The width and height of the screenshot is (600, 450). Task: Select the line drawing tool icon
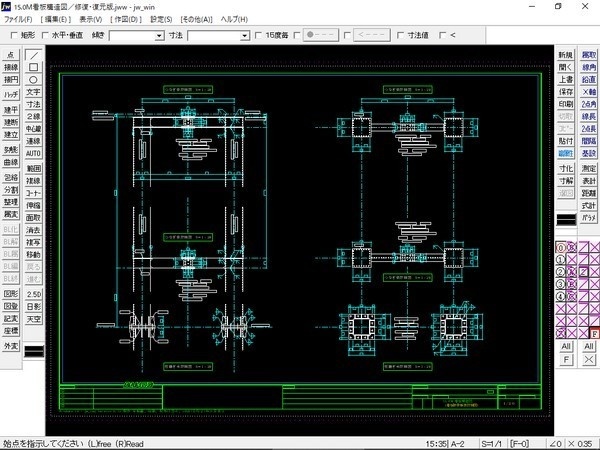(x=34, y=55)
